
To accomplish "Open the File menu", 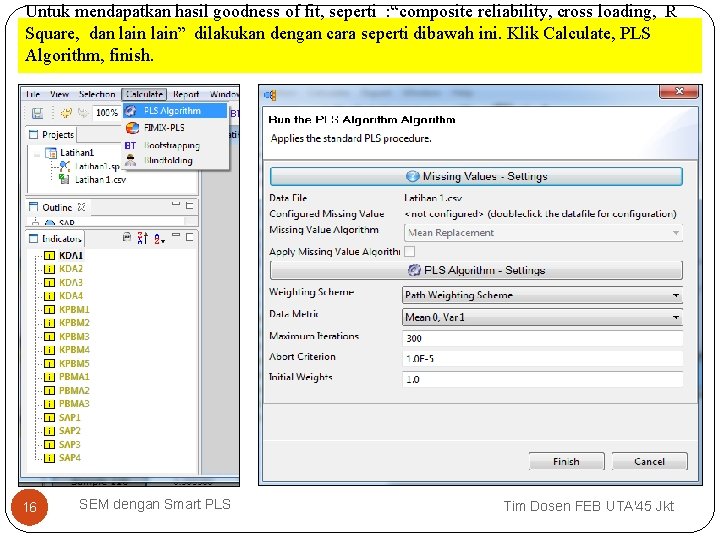I will pos(33,94).
